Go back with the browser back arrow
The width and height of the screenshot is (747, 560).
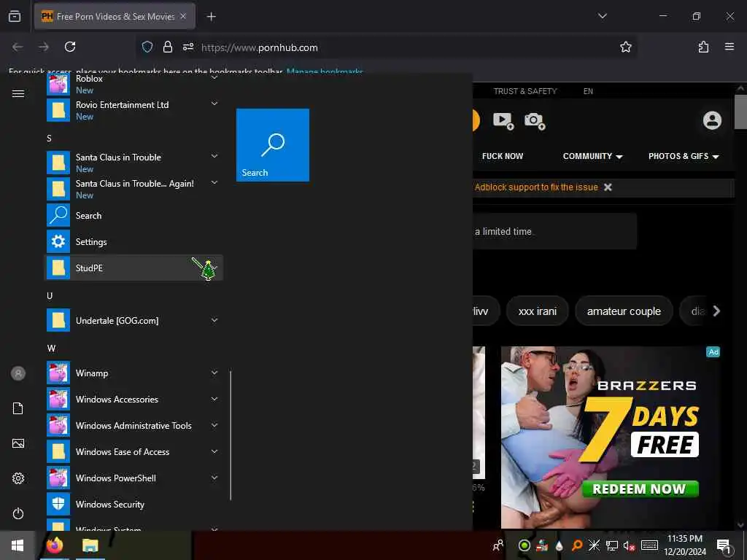[18, 47]
